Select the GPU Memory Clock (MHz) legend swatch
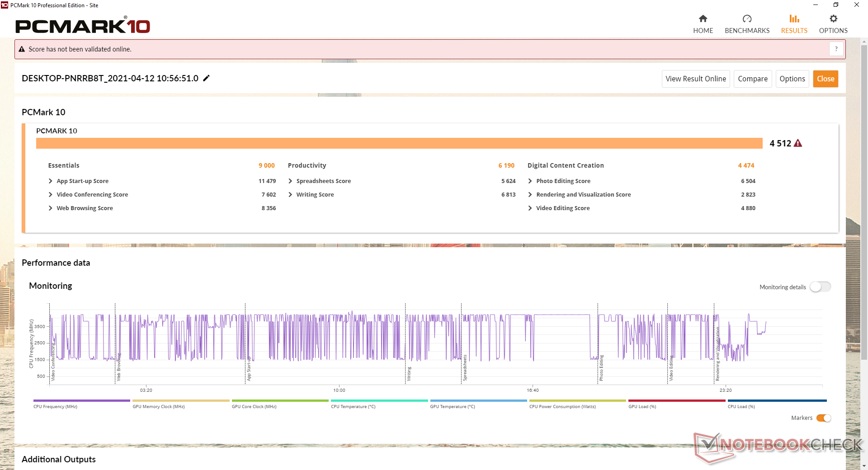Image resolution: width=868 pixels, height=470 pixels. click(x=181, y=400)
